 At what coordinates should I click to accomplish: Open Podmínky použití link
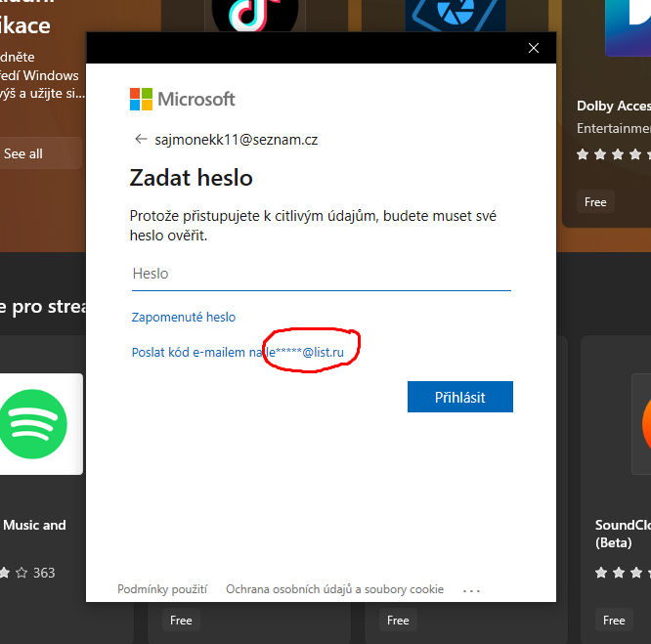[x=162, y=589]
